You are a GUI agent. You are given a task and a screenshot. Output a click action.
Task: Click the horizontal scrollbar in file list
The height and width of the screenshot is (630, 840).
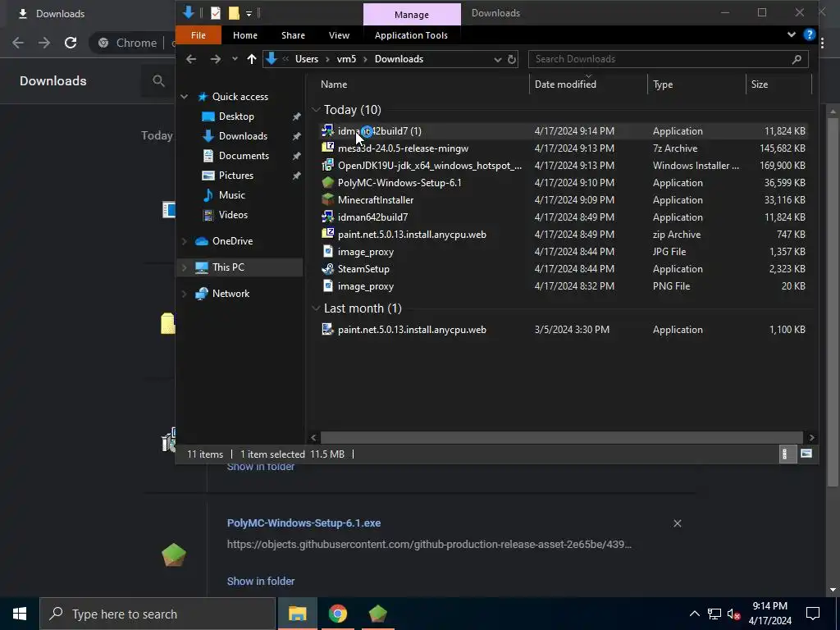[x=561, y=438]
